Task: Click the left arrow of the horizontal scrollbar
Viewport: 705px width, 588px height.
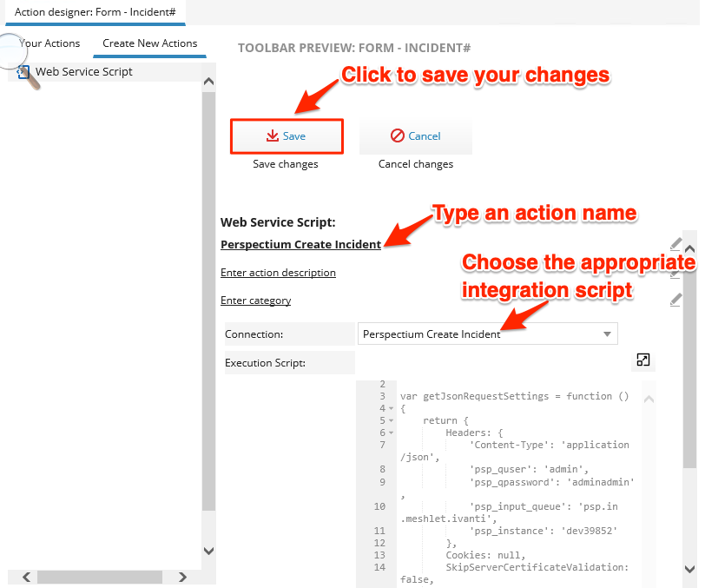Action: tap(27, 577)
